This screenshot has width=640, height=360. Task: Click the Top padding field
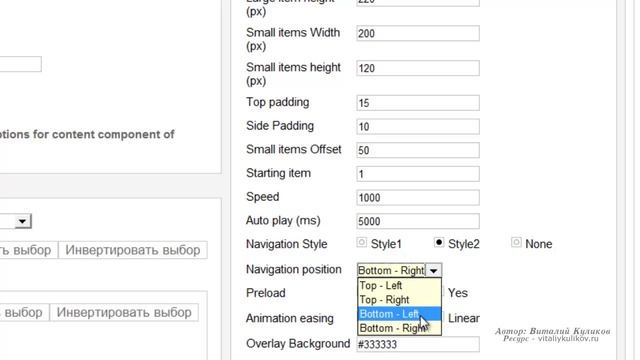tap(418, 103)
